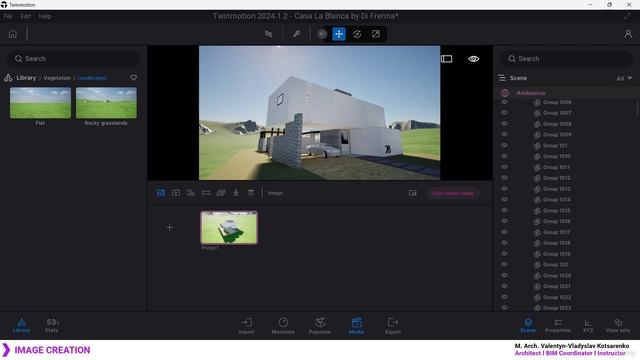The width and height of the screenshot is (640, 360).
Task: Add a new image with plus
Action: [169, 228]
